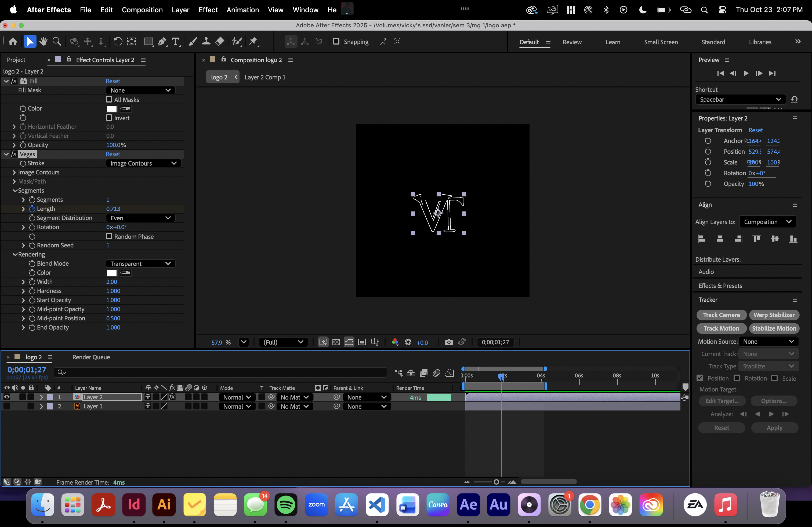
Task: Open the Animation menu
Action: pyautogui.click(x=242, y=10)
